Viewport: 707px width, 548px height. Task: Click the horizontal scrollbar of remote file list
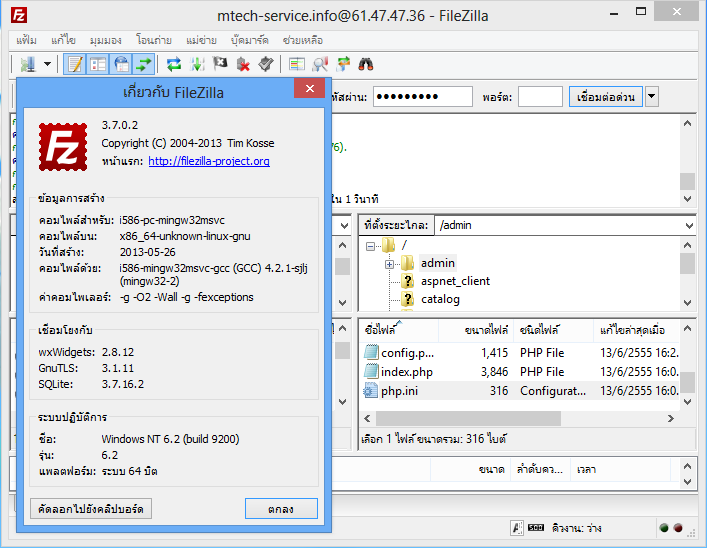468,419
